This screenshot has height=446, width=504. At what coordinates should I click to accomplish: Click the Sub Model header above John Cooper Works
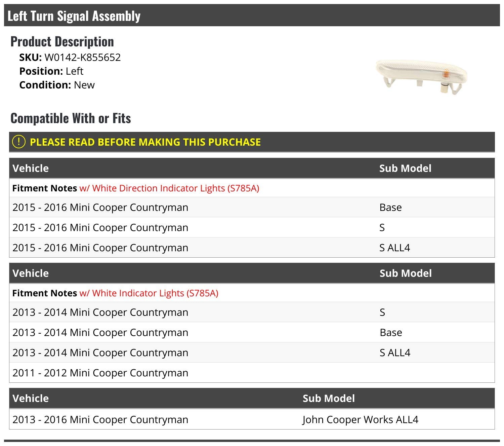click(x=328, y=398)
